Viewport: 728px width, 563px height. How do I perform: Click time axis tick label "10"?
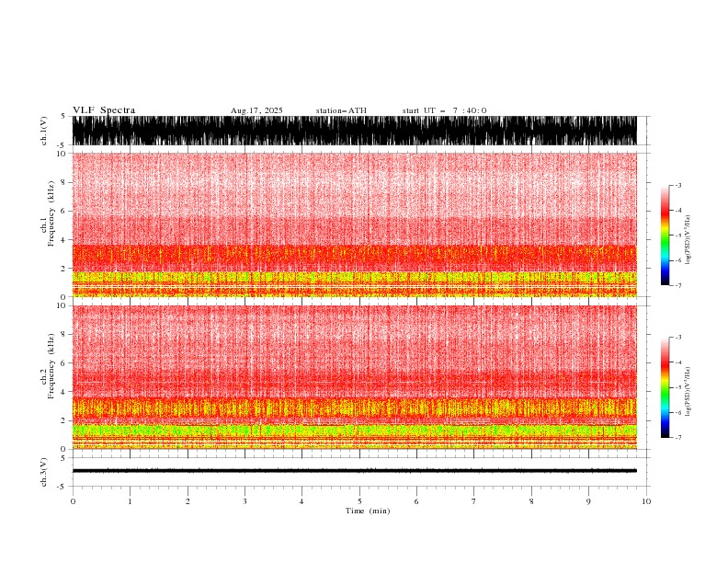(x=646, y=501)
